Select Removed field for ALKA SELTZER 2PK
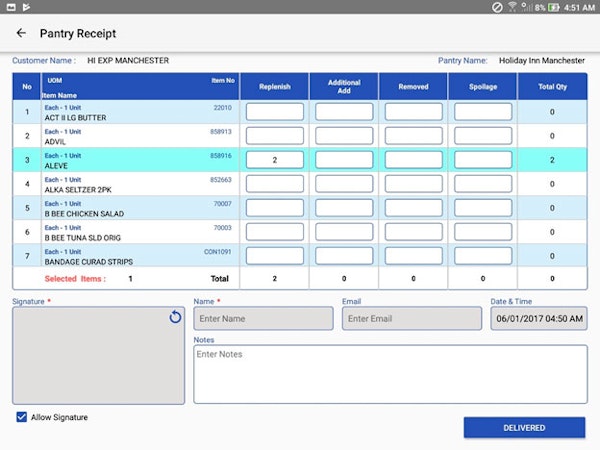Image resolution: width=600 pixels, height=450 pixels. click(414, 184)
